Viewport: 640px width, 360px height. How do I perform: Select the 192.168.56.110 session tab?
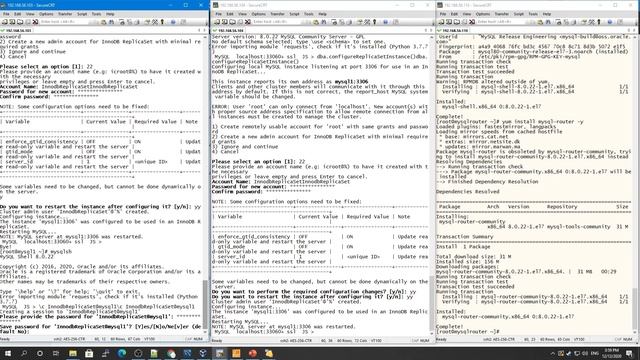[453, 30]
